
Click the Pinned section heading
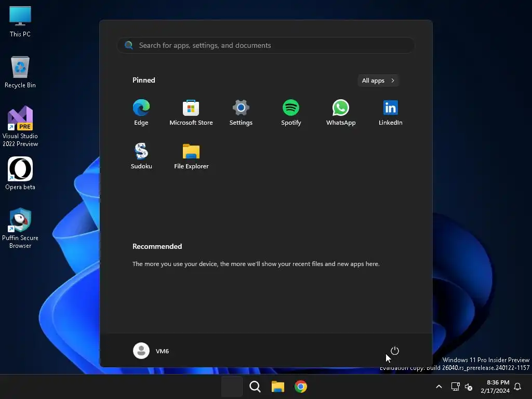pos(143,80)
